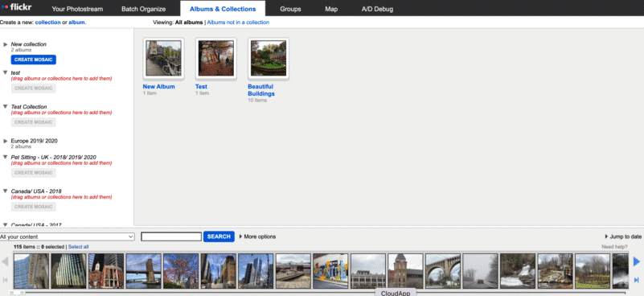
Task: Click the search text field
Action: click(x=171, y=236)
